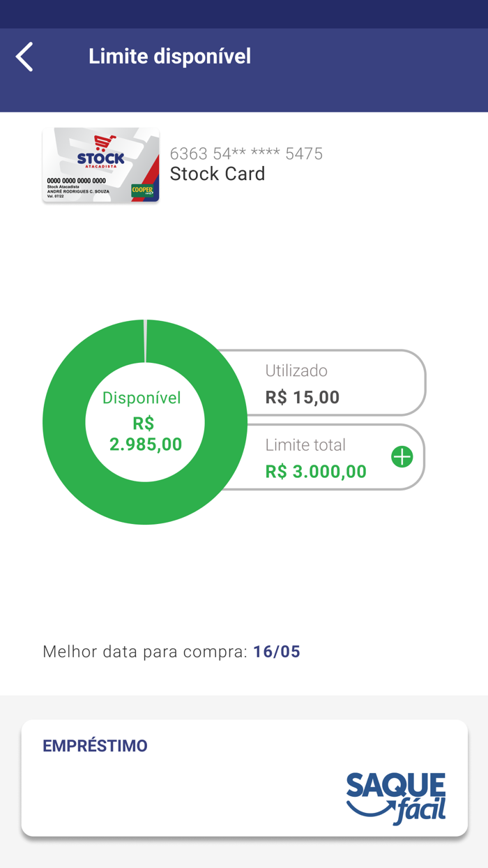Select the Limite disponível title
The width and height of the screenshot is (488, 868).
(x=169, y=56)
